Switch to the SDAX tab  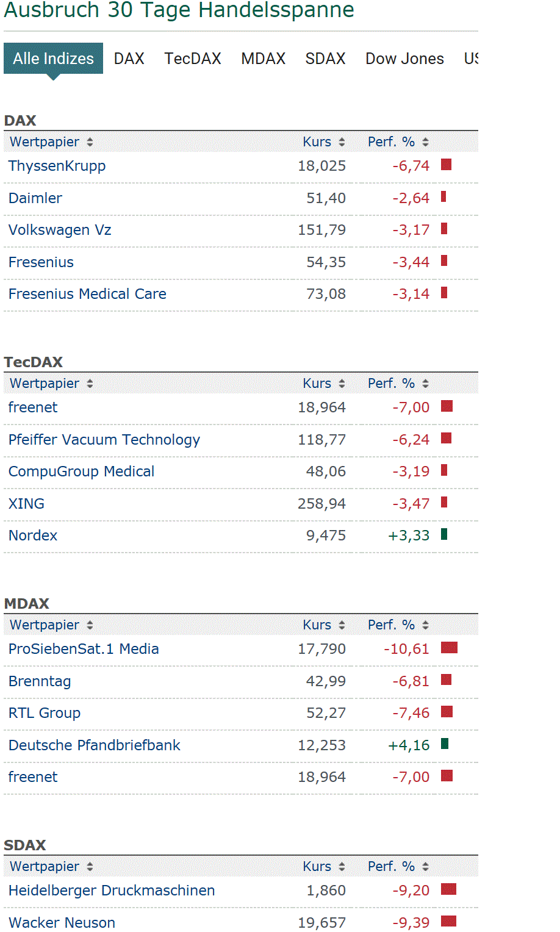tap(325, 59)
